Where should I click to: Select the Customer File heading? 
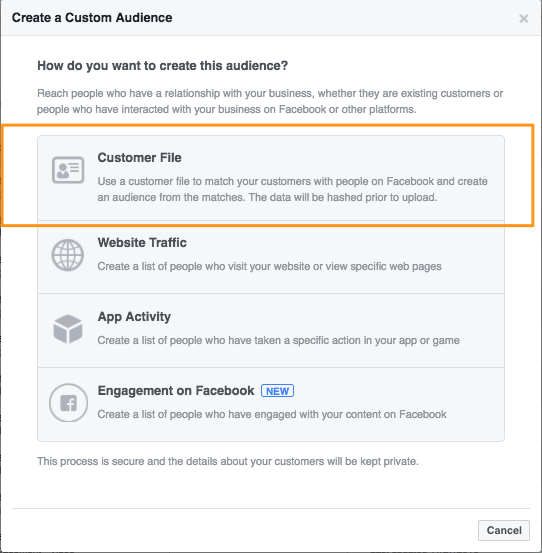coord(139,158)
